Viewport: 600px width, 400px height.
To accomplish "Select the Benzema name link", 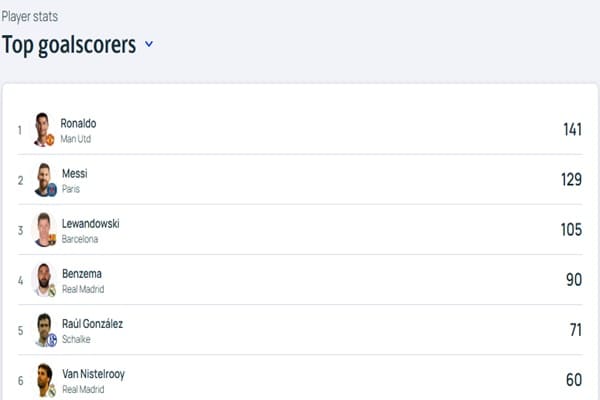I will [x=81, y=273].
